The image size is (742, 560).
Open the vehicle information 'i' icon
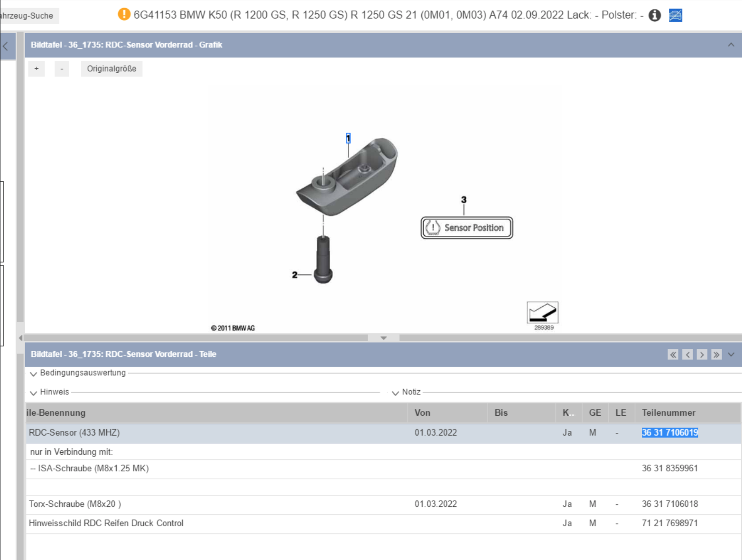[x=655, y=15]
